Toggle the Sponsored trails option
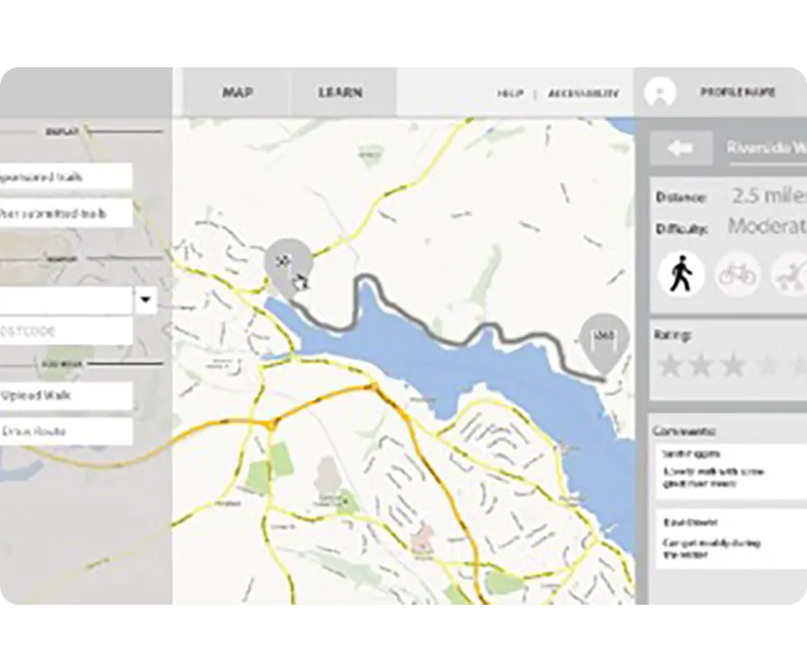The height and width of the screenshot is (672, 807). point(65,177)
